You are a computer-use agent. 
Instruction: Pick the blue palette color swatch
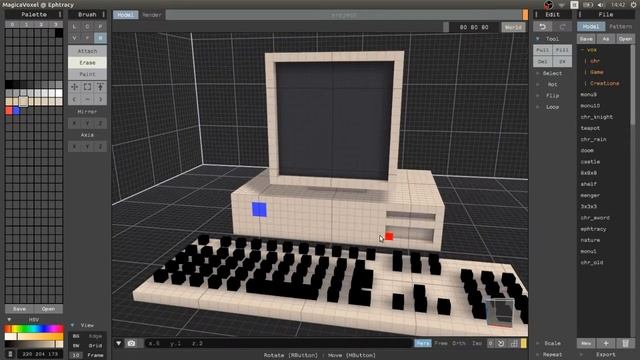(x=16, y=110)
